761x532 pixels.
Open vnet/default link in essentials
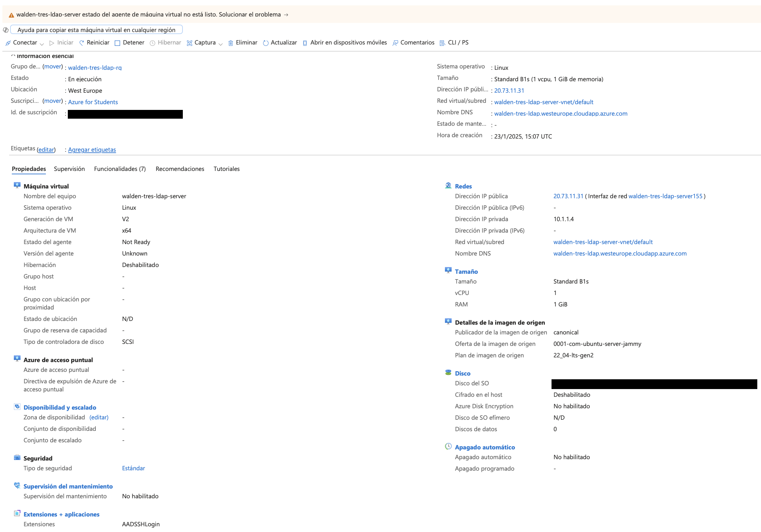pyautogui.click(x=544, y=102)
